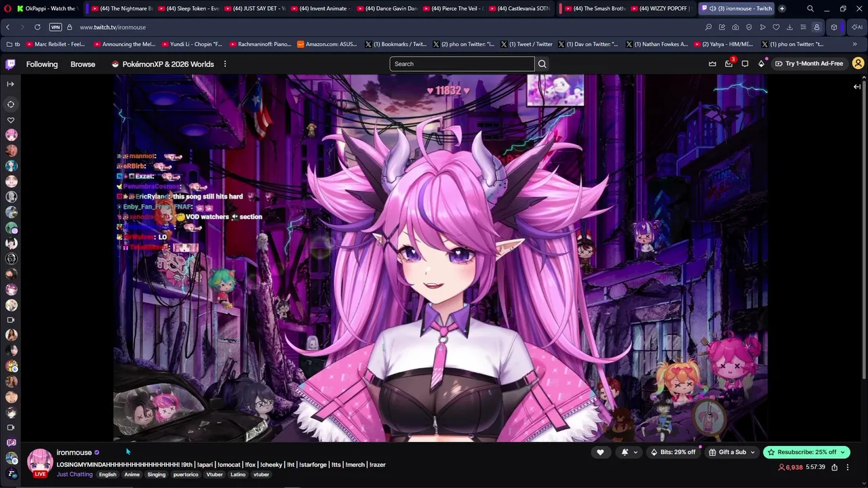Open the Nathan Fowkes bookmark
Image resolution: width=868 pixels, height=488 pixels.
coord(656,44)
